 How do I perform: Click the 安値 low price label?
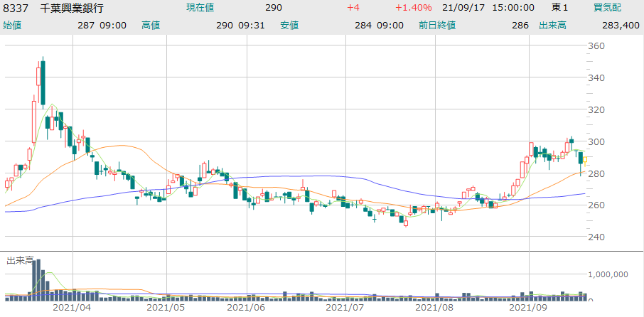289,25
